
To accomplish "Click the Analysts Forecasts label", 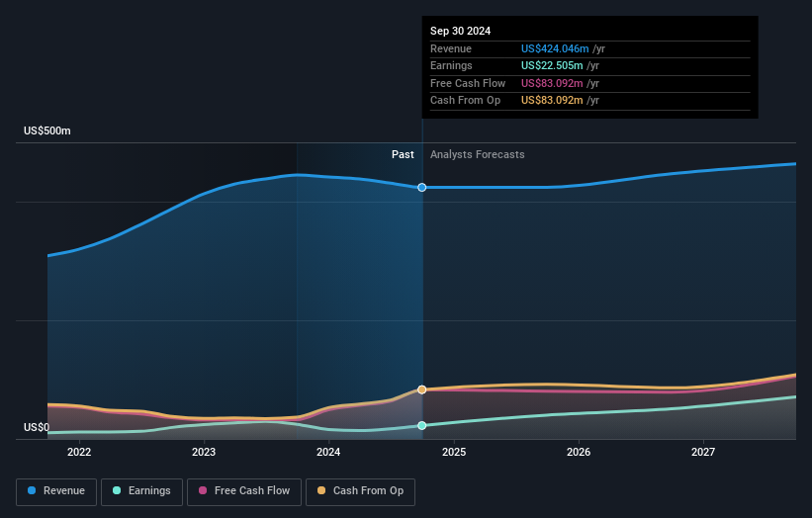I will coord(478,155).
